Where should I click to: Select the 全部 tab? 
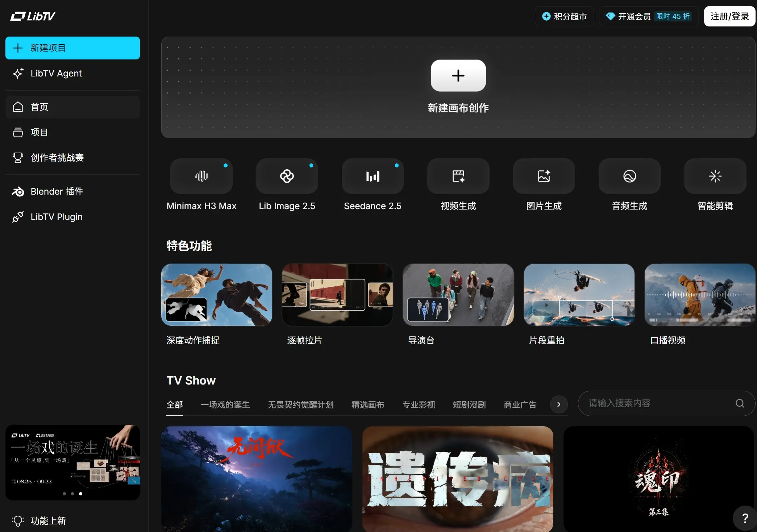tap(175, 405)
